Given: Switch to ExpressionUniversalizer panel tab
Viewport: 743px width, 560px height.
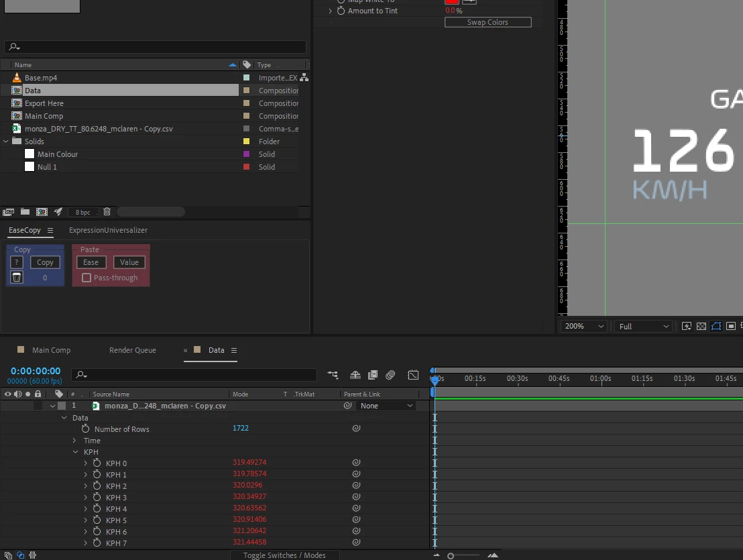Looking at the screenshot, I should click(108, 230).
